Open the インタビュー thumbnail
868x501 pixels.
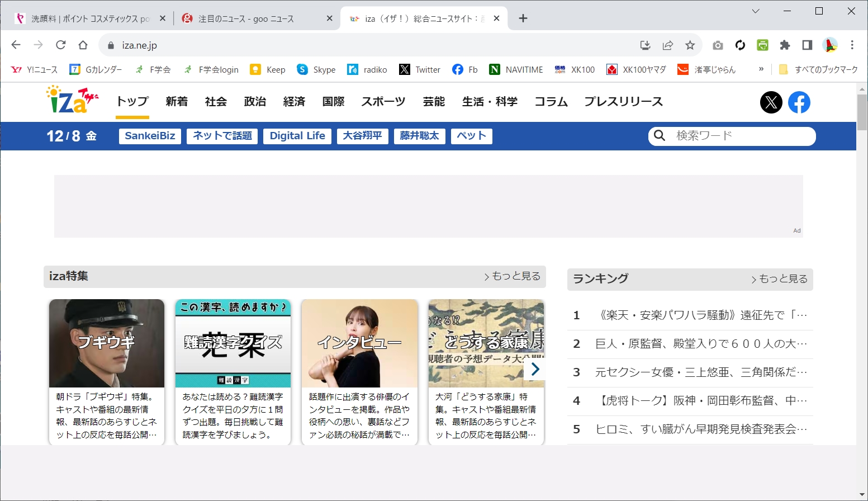pyautogui.click(x=359, y=343)
